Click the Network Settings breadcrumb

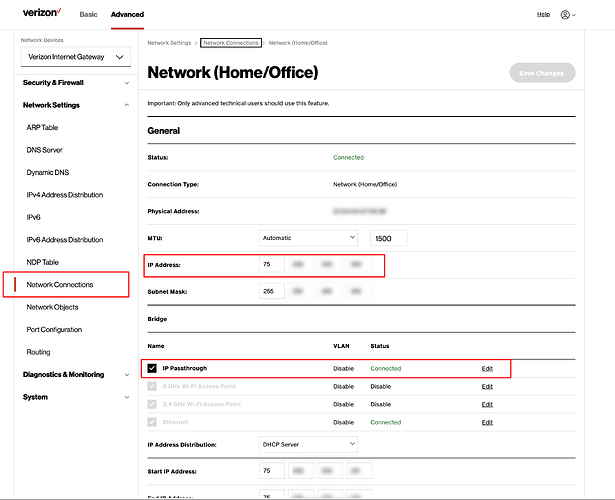[x=169, y=43]
